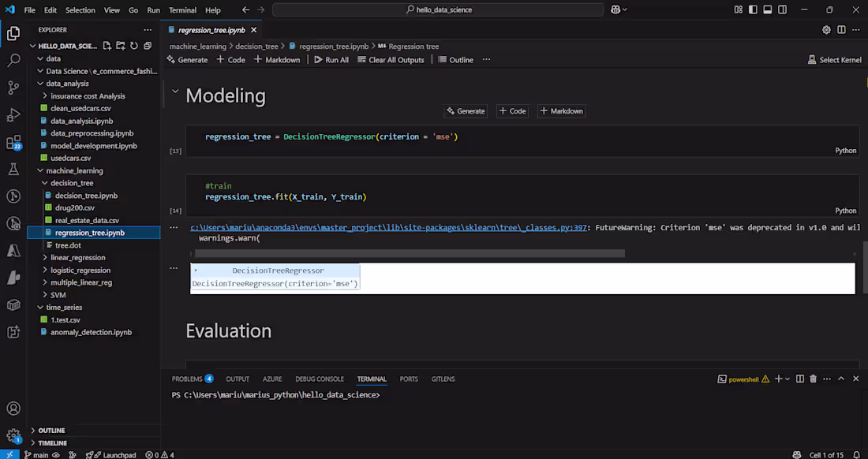
Task: Open the sklearn _classes.py:397 link
Action: tap(388, 227)
